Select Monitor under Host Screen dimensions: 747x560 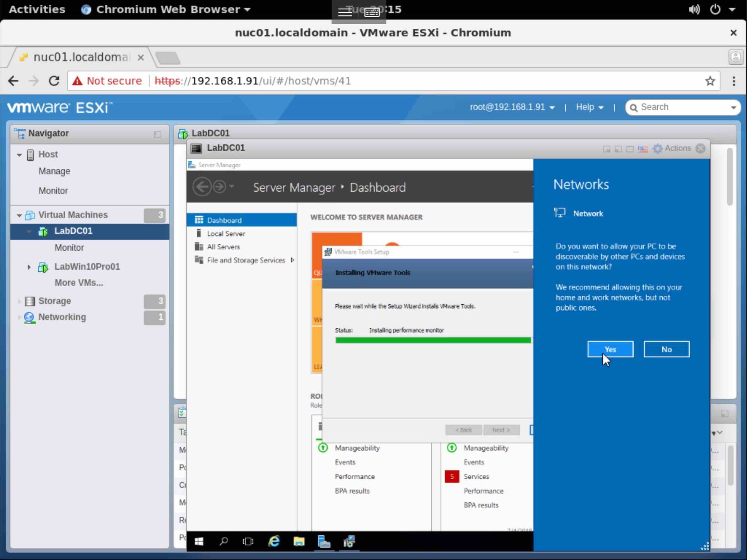(53, 191)
